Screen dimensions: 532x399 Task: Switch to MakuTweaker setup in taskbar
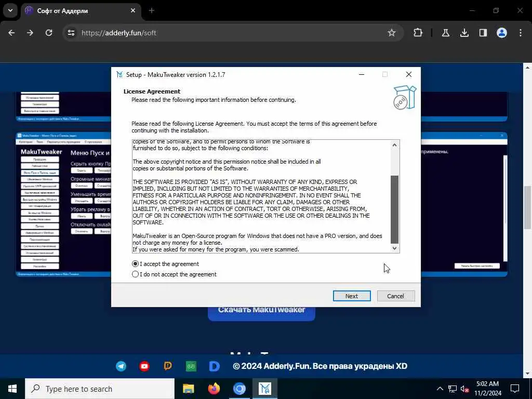coord(265,389)
